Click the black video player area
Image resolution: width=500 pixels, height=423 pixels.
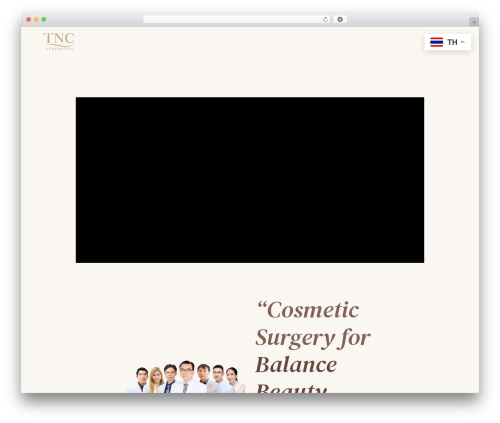tap(250, 180)
